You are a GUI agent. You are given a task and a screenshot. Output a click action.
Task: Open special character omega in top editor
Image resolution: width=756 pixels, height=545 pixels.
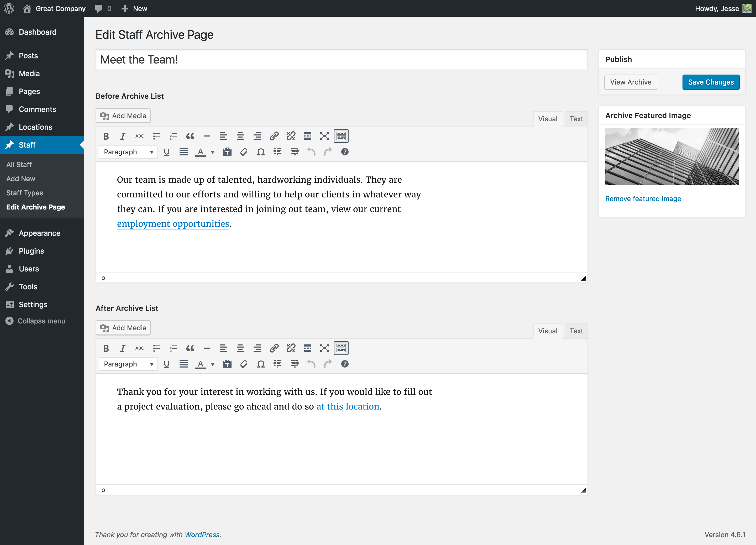click(x=261, y=152)
